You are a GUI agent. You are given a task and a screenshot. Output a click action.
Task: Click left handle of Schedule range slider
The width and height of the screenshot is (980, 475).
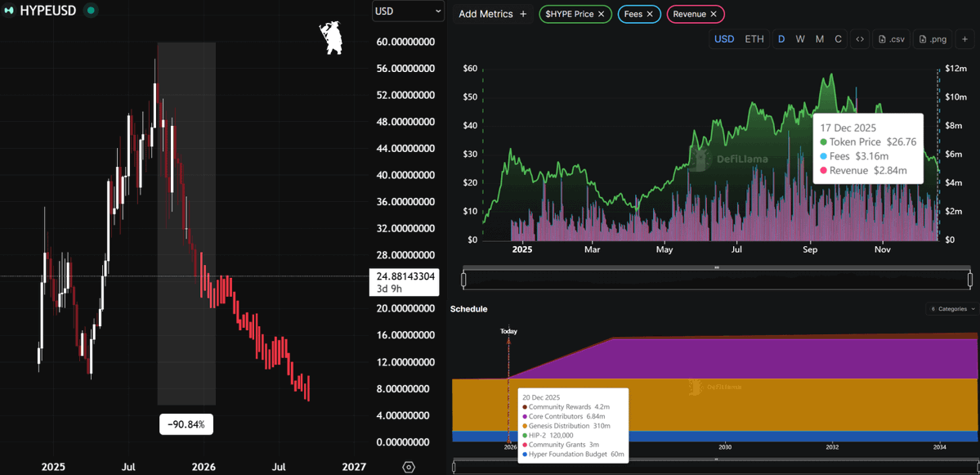click(454, 466)
